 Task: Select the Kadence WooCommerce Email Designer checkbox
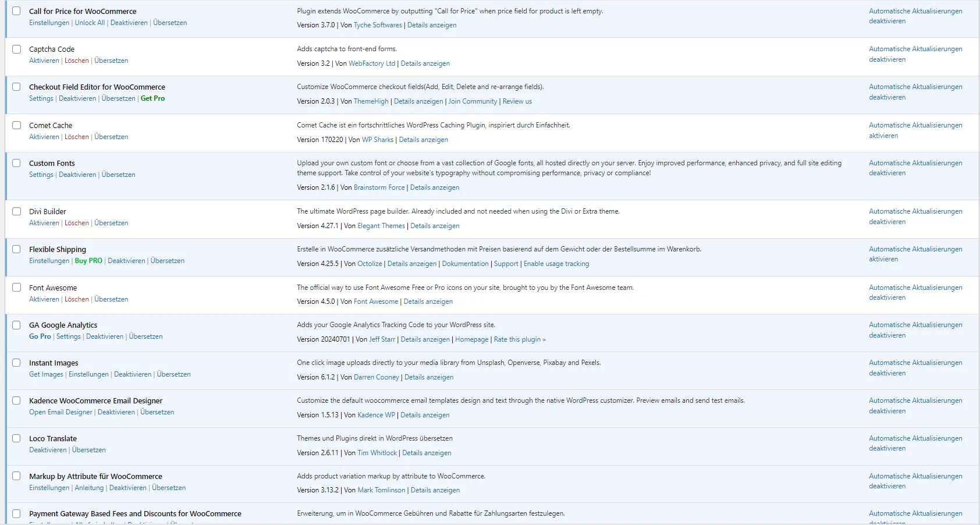coord(16,400)
